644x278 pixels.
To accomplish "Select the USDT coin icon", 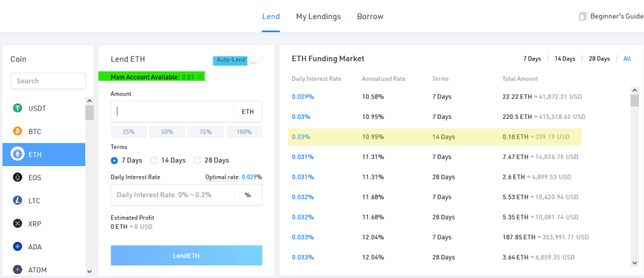I will [17, 109].
